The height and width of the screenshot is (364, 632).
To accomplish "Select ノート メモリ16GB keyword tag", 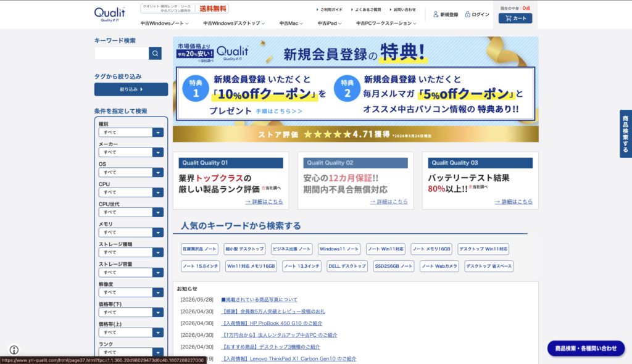I will (x=431, y=249).
